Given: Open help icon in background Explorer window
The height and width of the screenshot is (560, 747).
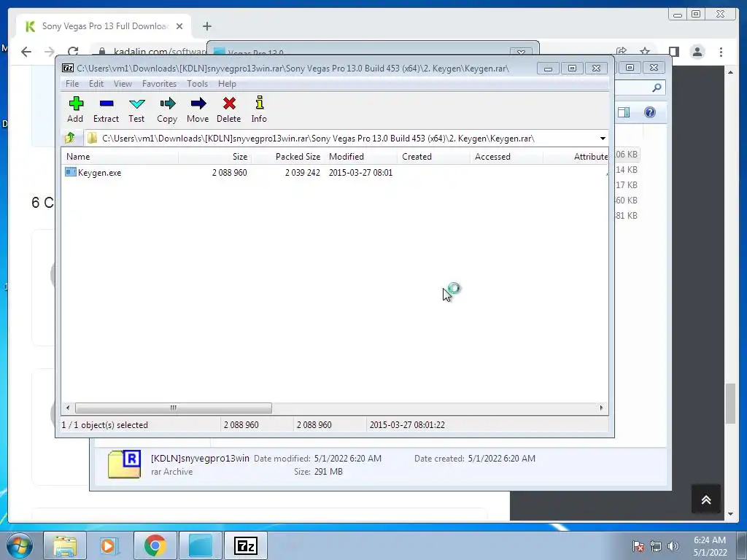Looking at the screenshot, I should (650, 112).
